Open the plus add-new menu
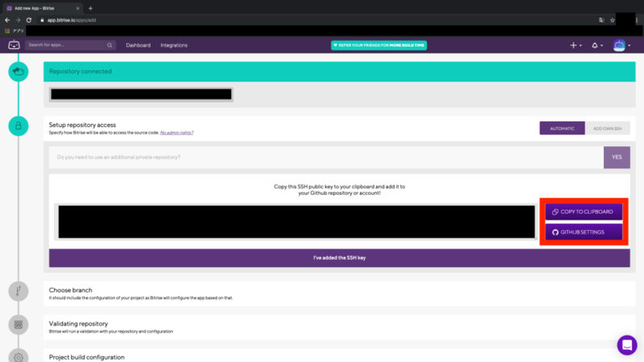This screenshot has width=644, height=362. (x=576, y=45)
